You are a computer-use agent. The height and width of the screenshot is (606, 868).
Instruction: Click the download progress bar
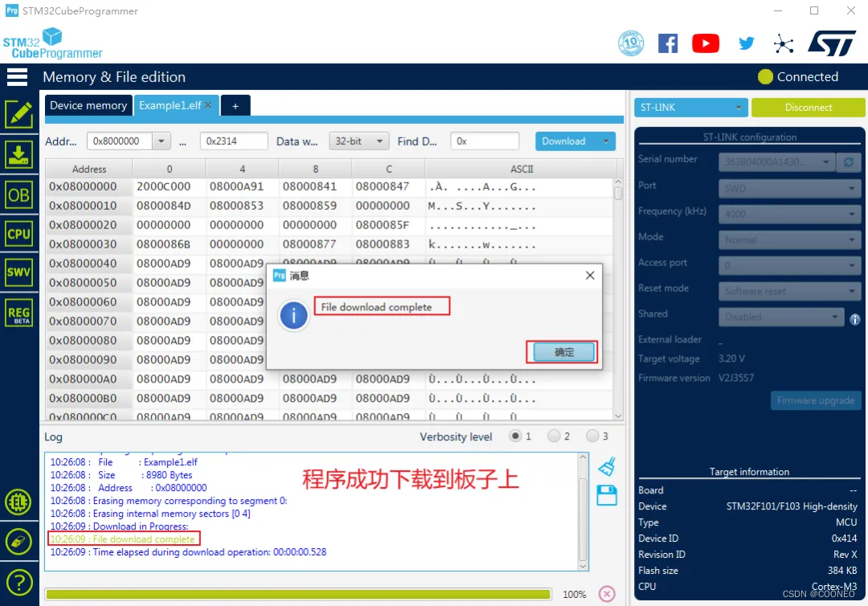pos(298,594)
